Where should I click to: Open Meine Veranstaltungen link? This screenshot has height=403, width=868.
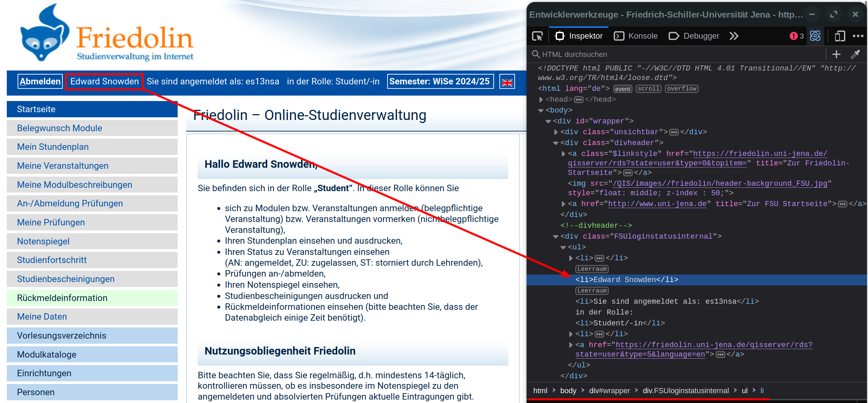pos(92,166)
